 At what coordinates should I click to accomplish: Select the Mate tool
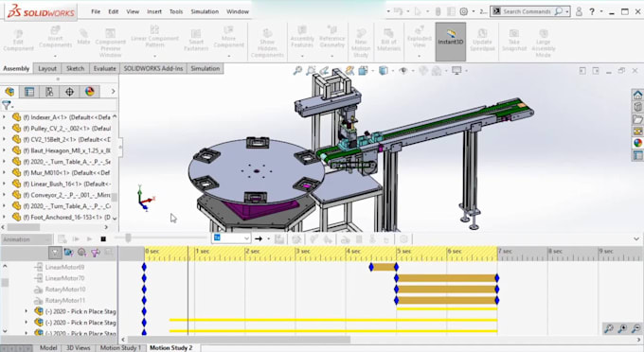[x=83, y=37]
